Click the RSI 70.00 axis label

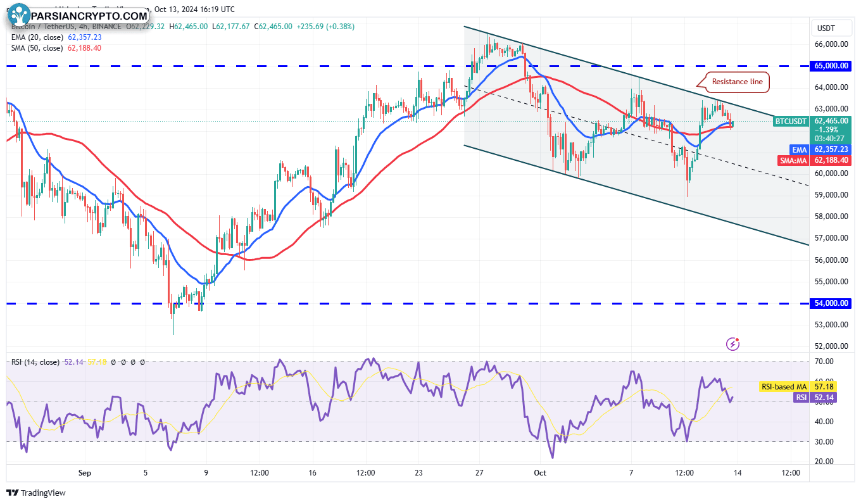824,362
